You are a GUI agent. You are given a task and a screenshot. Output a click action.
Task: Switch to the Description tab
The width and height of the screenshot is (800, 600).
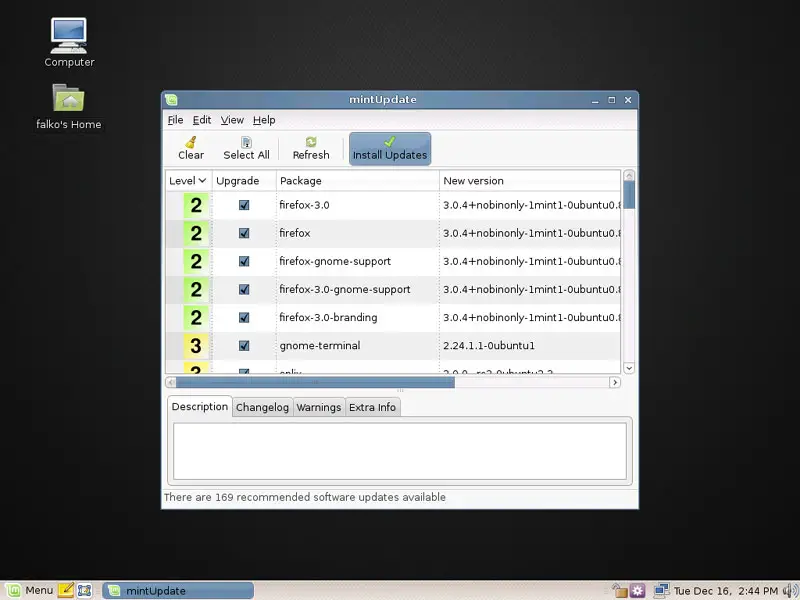(x=199, y=407)
